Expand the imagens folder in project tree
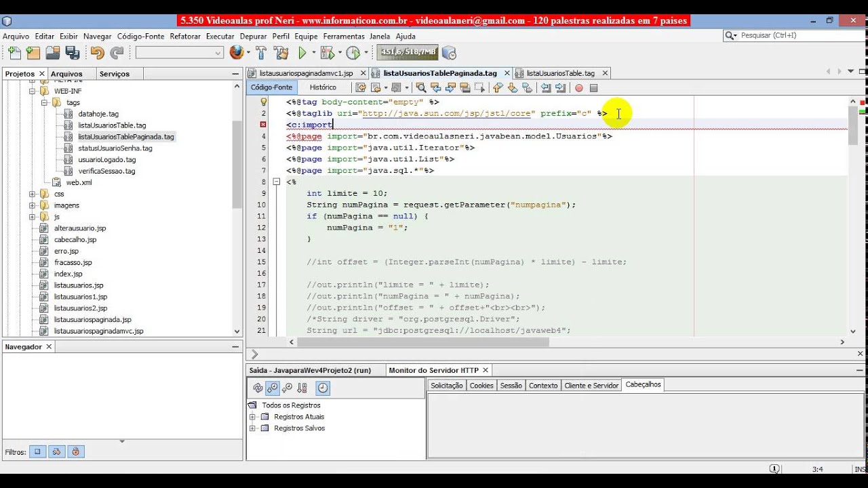Image resolution: width=868 pixels, height=488 pixels. click(x=32, y=205)
